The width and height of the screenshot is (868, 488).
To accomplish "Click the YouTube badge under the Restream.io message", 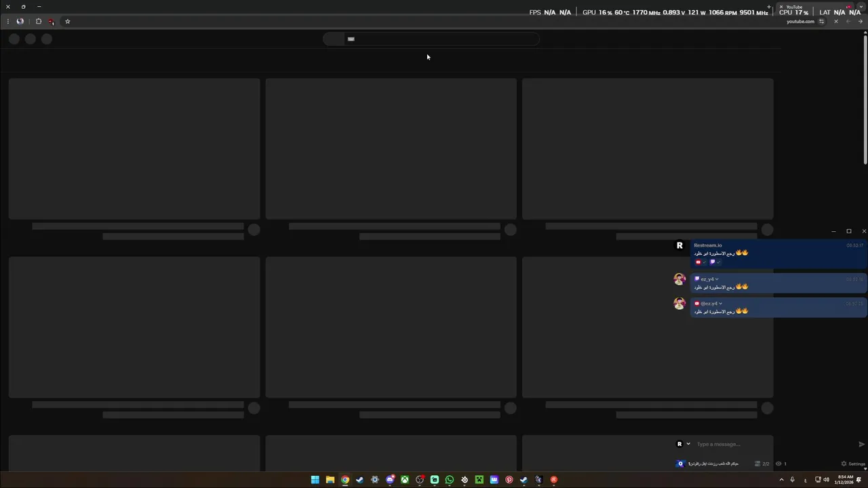I will tap(698, 262).
